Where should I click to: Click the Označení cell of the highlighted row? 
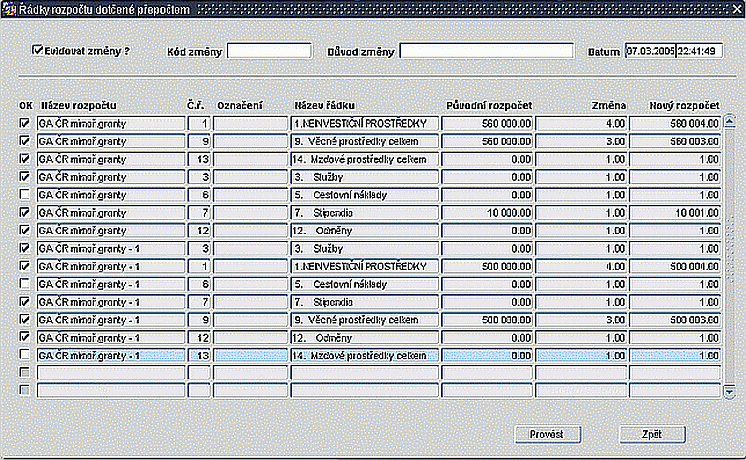pos(251,355)
